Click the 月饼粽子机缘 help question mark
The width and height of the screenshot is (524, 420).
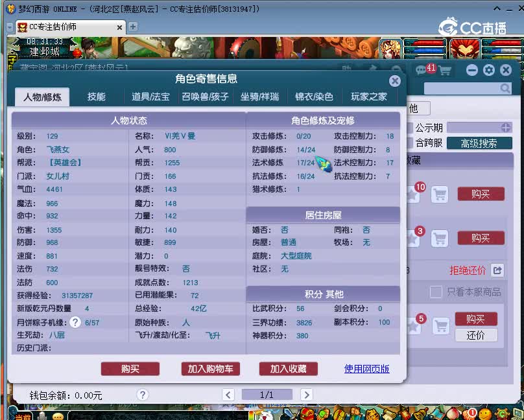(x=75, y=322)
